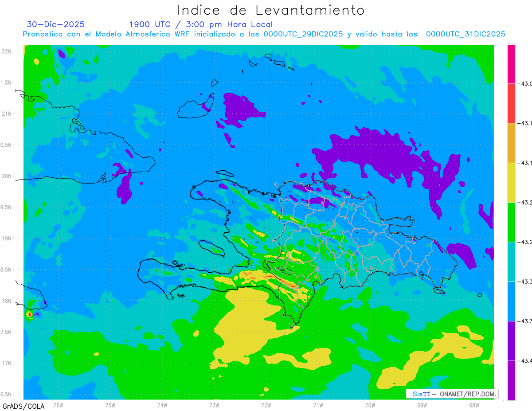Select the date label '30-Dic-2025'
The height and width of the screenshot is (411, 532).
pyautogui.click(x=55, y=24)
